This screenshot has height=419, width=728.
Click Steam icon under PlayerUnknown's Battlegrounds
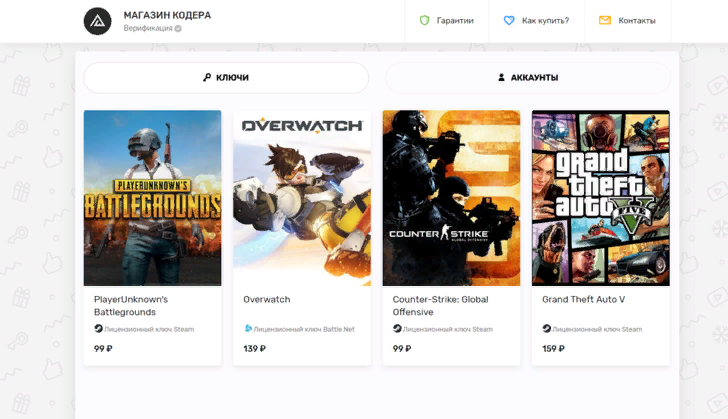(x=98, y=328)
